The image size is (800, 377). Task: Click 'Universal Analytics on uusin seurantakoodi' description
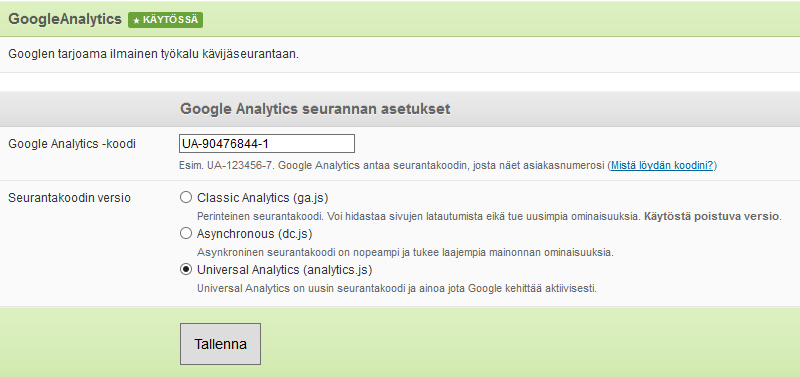[x=396, y=288]
